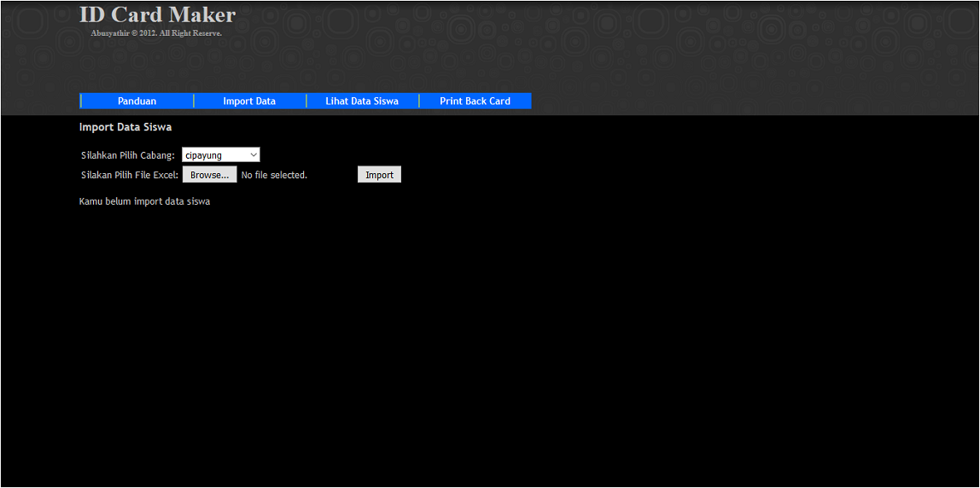This screenshot has height=488, width=980.
Task: Click the 'Import Data Siswa' heading
Action: pos(125,127)
